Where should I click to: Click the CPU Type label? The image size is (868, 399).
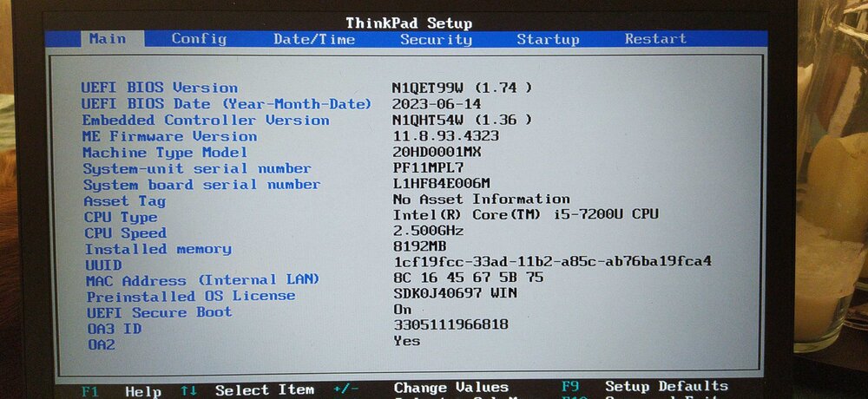tap(121, 218)
